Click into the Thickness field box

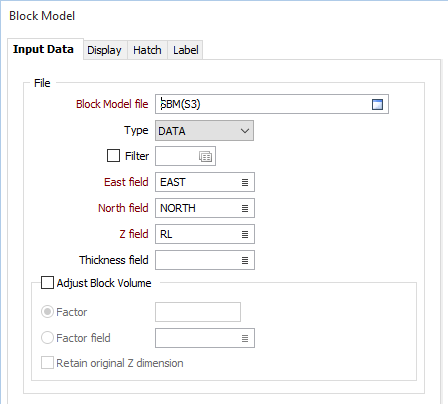[198, 260]
